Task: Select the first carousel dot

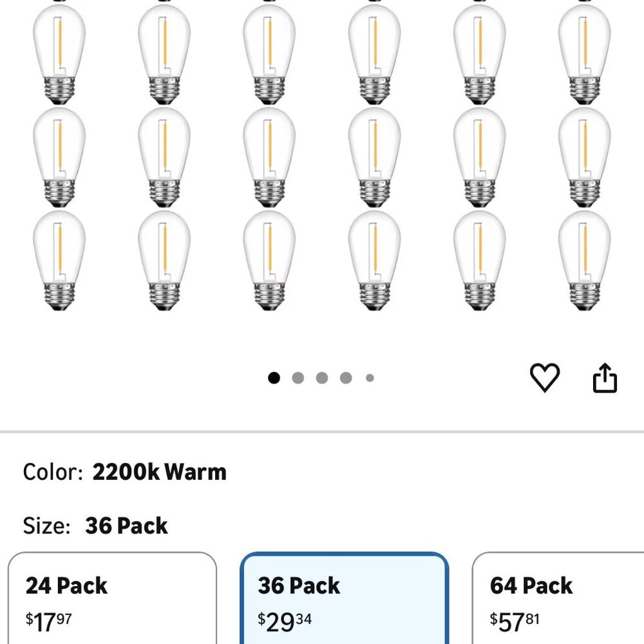Action: coord(274,377)
